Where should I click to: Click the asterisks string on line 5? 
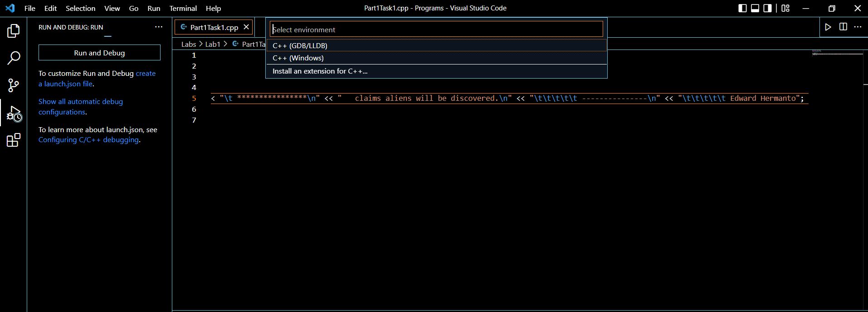(x=272, y=98)
